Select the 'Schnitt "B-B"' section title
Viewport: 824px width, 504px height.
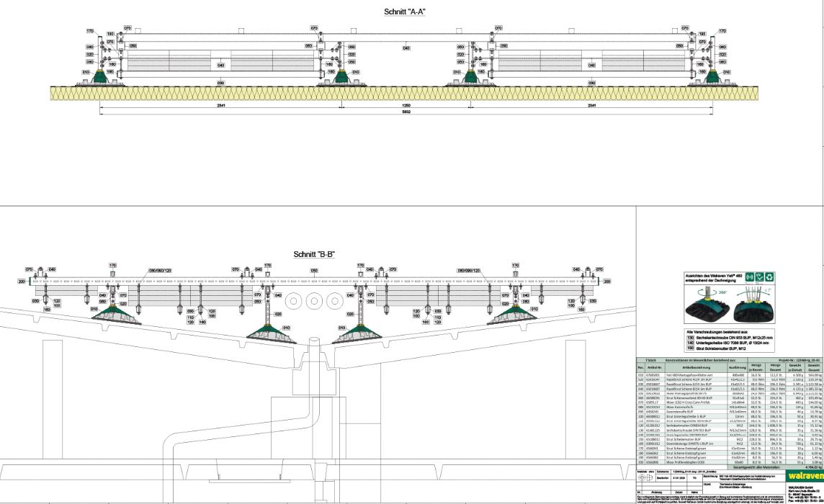314,254
